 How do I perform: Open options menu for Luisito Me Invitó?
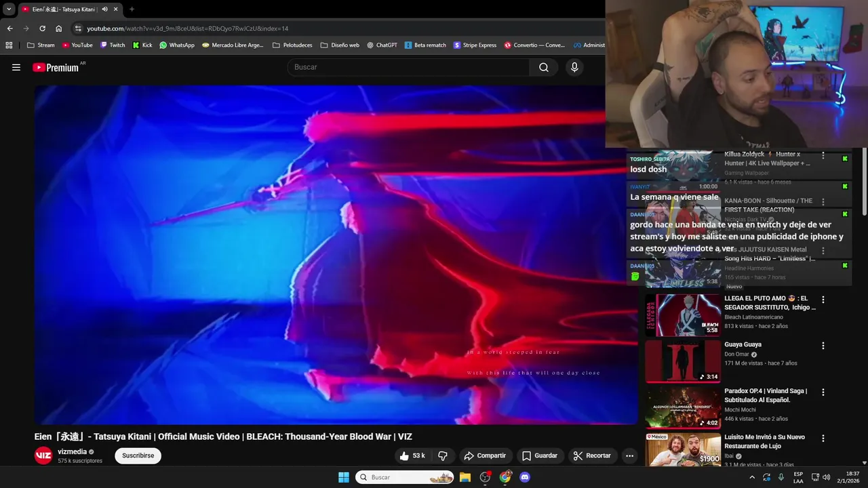point(823,439)
